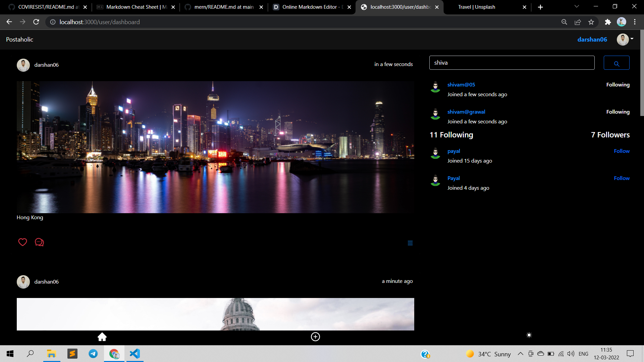Bookmark this page with star icon

click(x=591, y=22)
